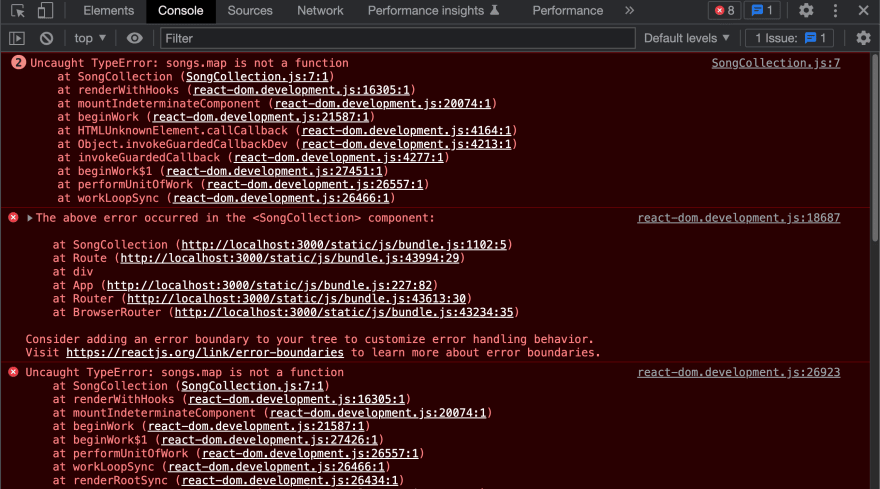Click the repeat count 2 badge on the first error

[18, 62]
